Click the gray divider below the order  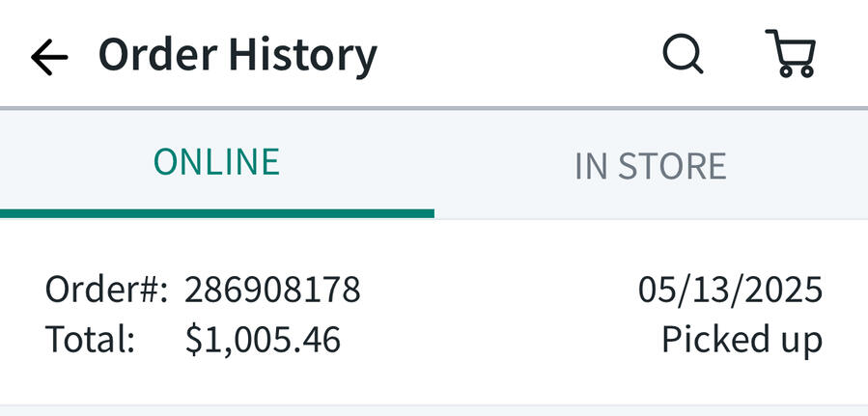pos(434,405)
